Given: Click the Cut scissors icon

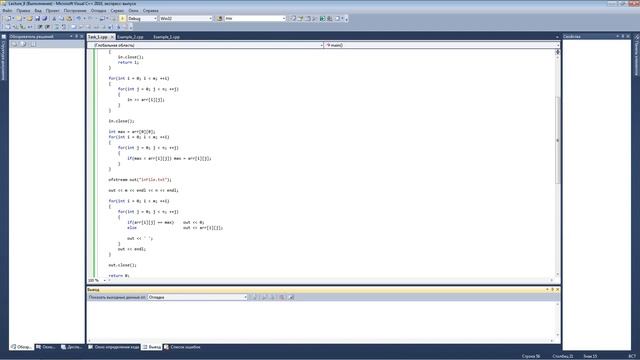Looking at the screenshot, I should (x=54, y=18).
